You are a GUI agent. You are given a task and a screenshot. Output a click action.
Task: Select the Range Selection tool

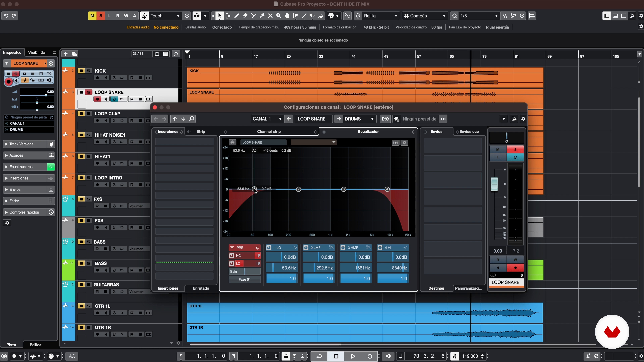click(x=228, y=16)
